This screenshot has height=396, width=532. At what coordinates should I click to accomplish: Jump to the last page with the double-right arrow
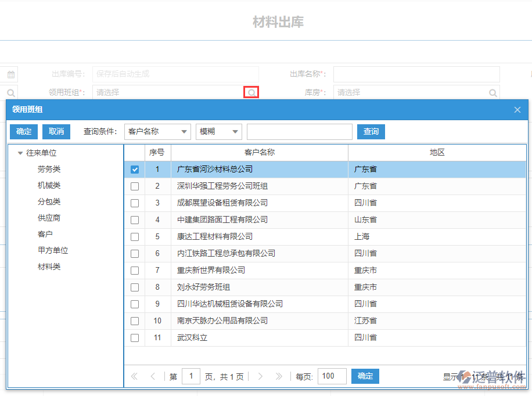[279, 376]
